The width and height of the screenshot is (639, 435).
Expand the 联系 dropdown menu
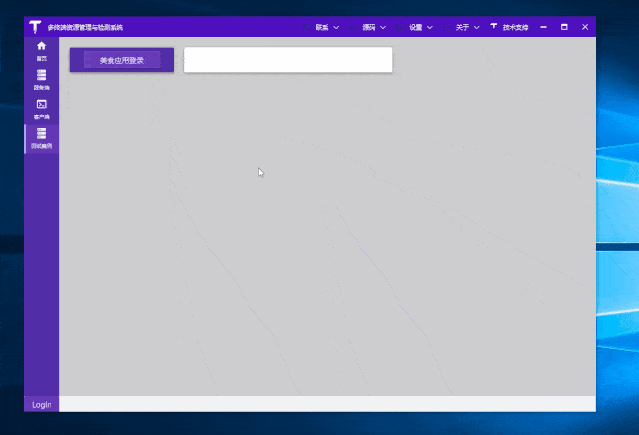click(x=322, y=27)
